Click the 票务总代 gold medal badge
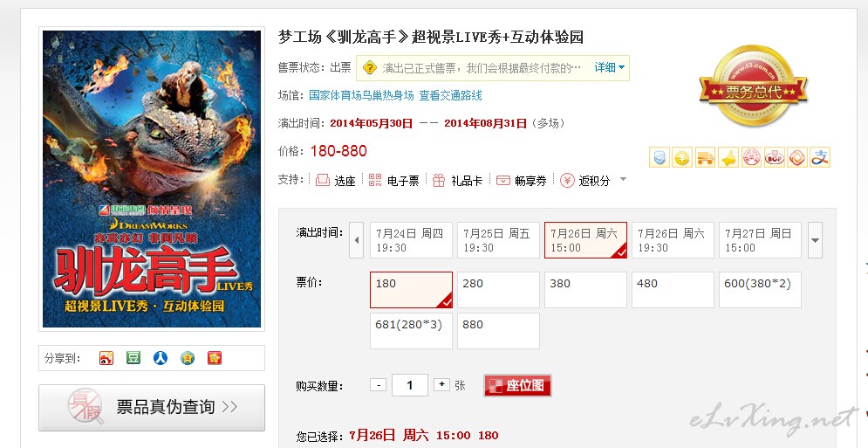Image resolution: width=868 pixels, height=448 pixels. 753,86
